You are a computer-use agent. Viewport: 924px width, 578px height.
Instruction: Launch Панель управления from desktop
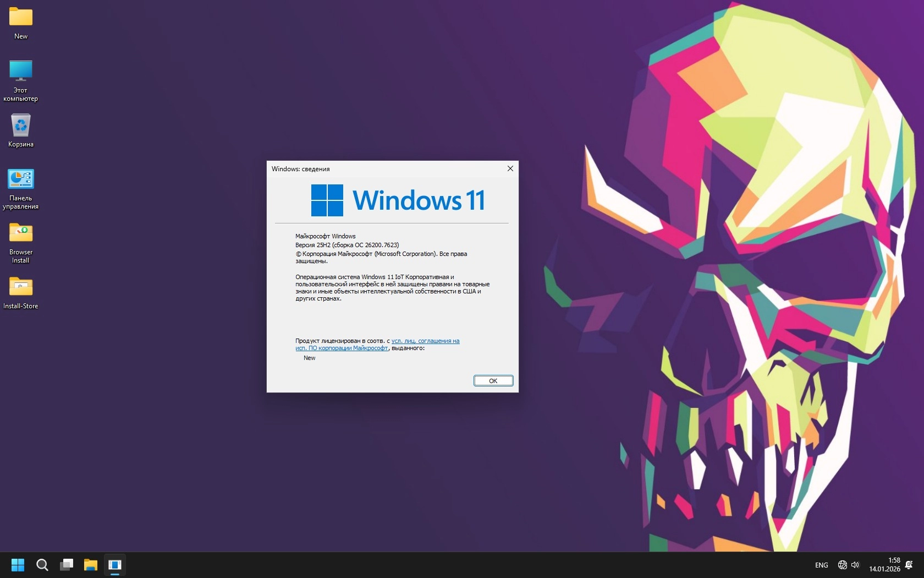[x=20, y=179]
